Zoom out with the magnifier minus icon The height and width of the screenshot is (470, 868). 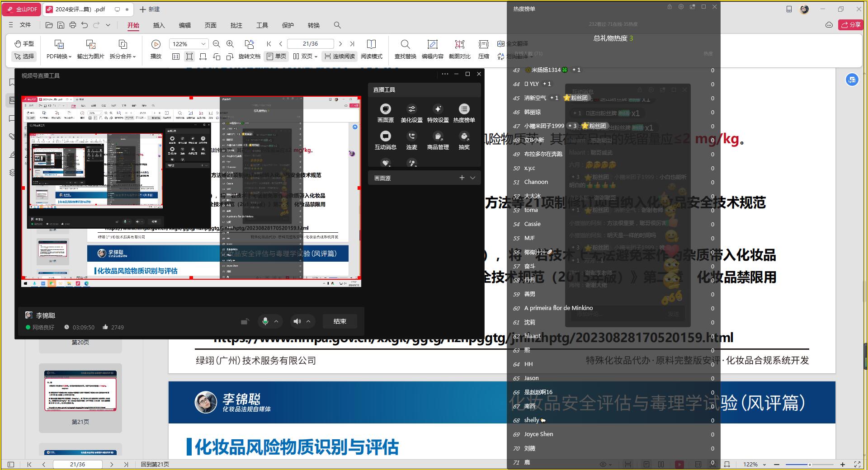coord(216,44)
